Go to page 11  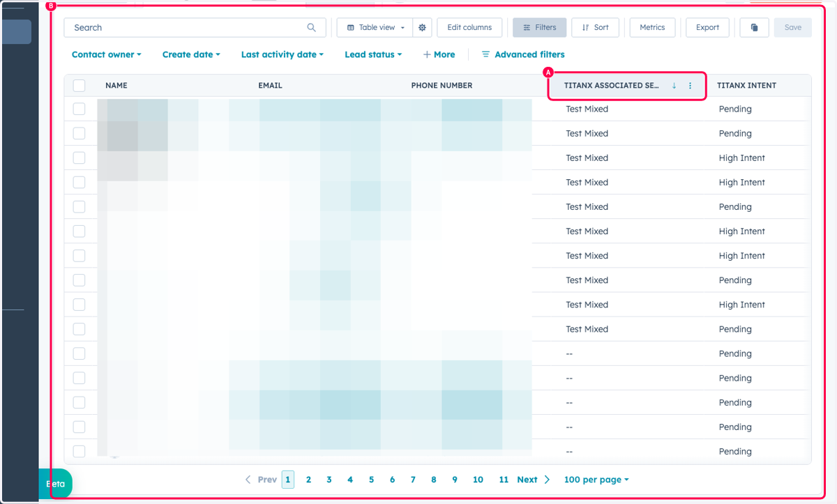tap(504, 480)
